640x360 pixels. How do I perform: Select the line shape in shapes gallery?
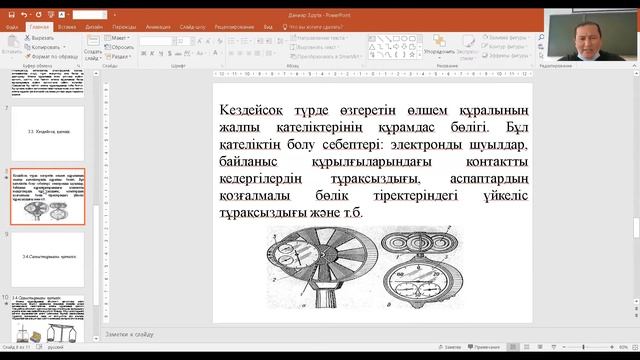point(380,39)
